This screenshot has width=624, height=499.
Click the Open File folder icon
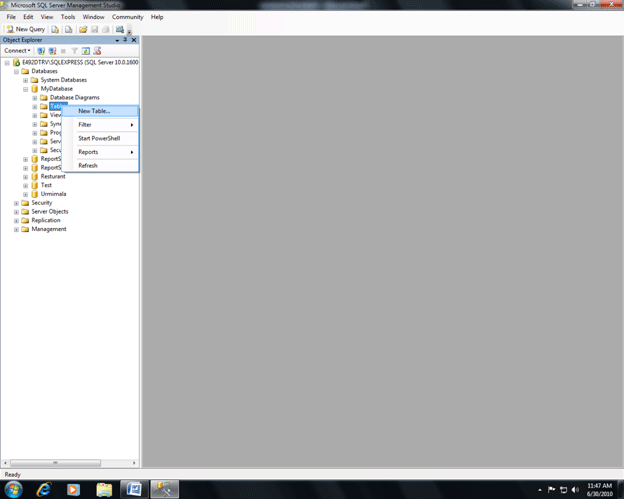(83, 29)
